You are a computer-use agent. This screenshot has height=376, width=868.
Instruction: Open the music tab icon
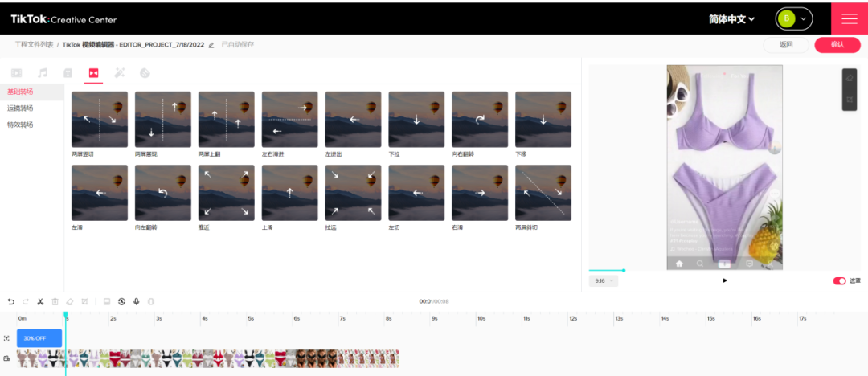[43, 73]
